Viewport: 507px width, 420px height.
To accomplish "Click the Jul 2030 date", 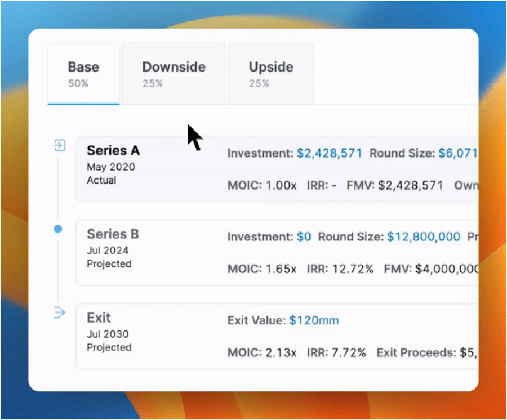I will pos(108,334).
